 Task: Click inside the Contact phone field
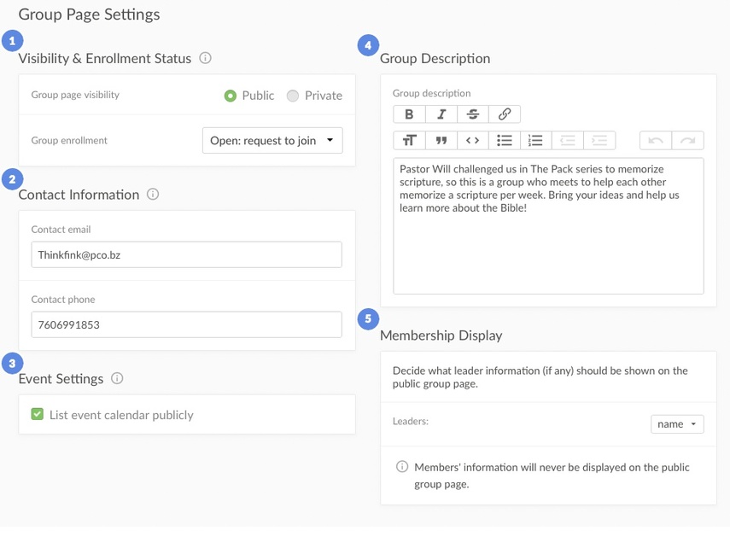pyautogui.click(x=186, y=324)
